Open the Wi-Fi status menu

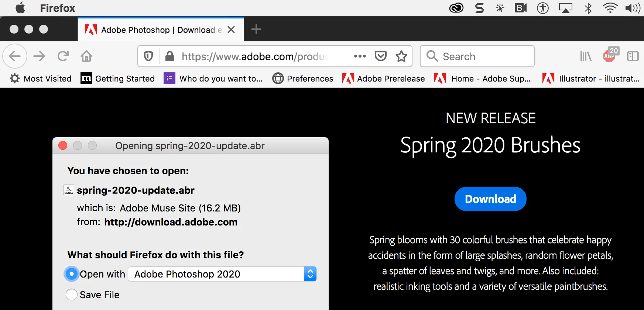(x=610, y=8)
